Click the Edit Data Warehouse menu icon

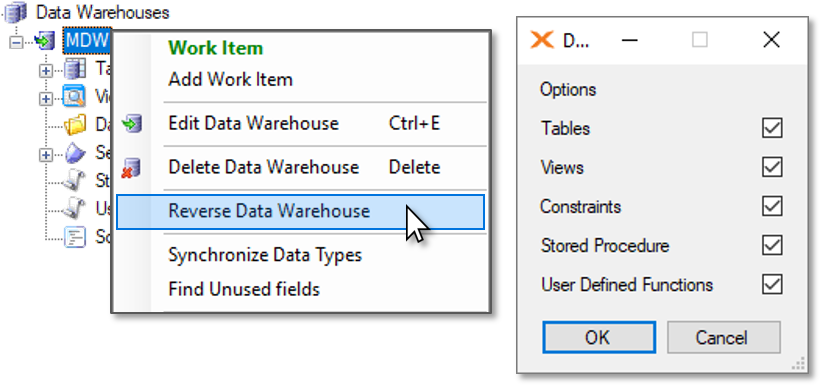coord(131,124)
